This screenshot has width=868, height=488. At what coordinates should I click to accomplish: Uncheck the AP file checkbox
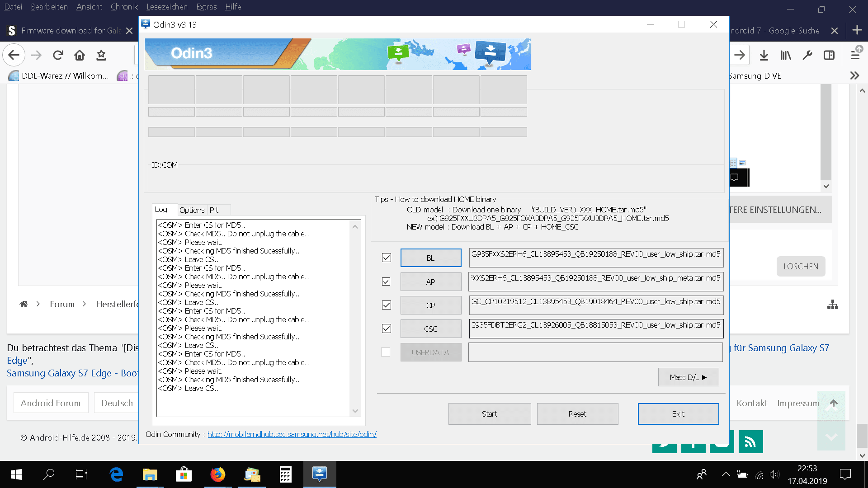[x=386, y=282]
